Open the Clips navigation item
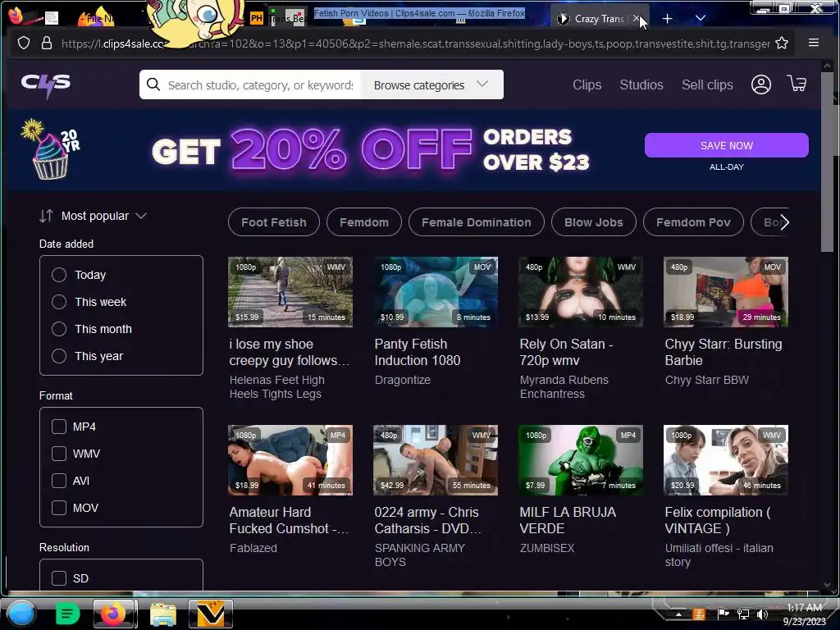The width and height of the screenshot is (840, 630). pos(587,84)
